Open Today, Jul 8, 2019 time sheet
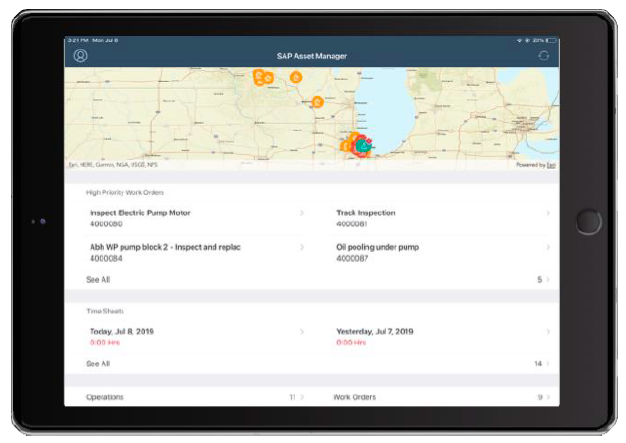626x443 pixels. (196, 336)
